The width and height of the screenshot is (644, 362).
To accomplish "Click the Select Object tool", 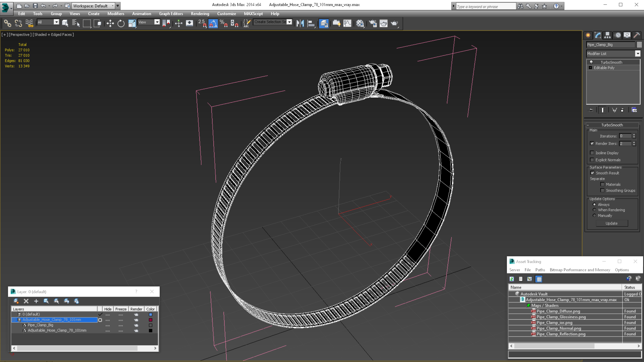I will coord(65,23).
